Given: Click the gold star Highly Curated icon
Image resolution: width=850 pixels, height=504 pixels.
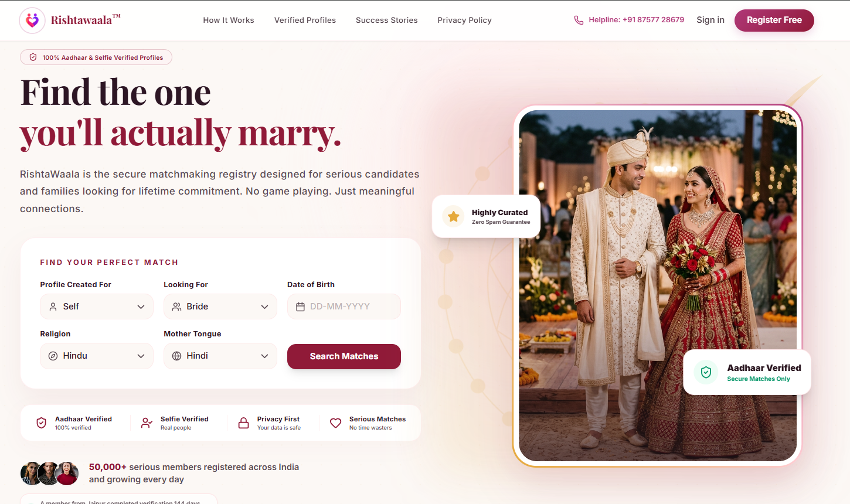Looking at the screenshot, I should [453, 217].
